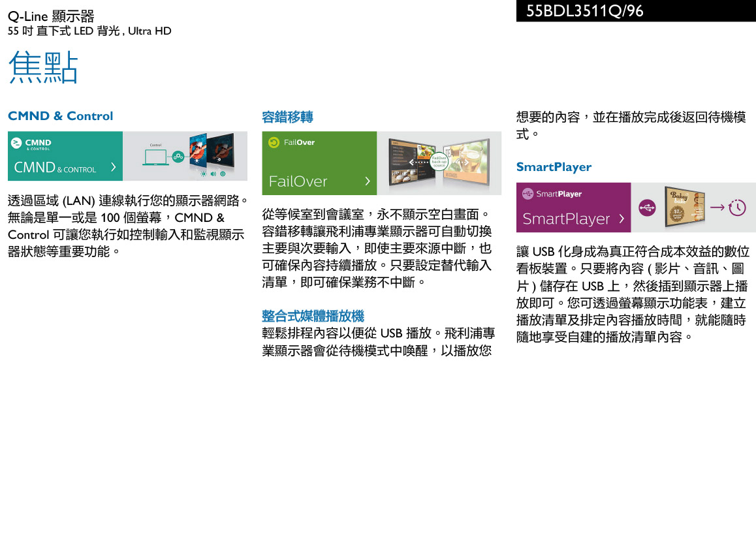The width and height of the screenshot is (756, 541).
Task: Click the teal network nodes icon beside laptop
Action: (178, 157)
